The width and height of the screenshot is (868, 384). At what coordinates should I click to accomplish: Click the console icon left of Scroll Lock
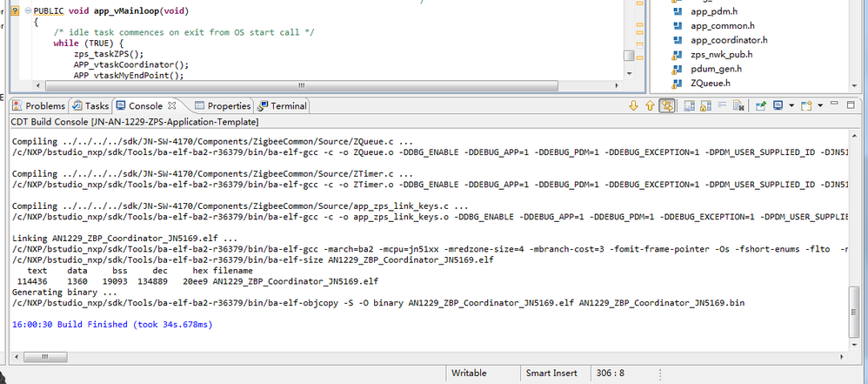tap(689, 105)
